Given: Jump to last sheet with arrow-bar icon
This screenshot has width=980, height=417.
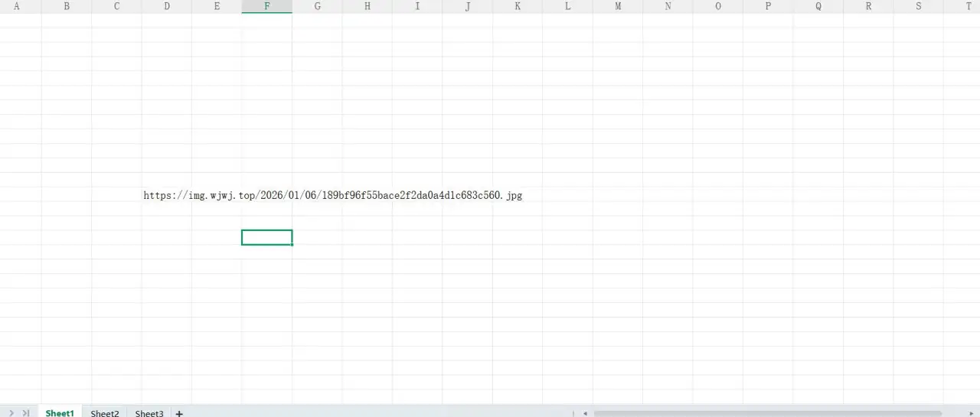Looking at the screenshot, I should tap(26, 413).
